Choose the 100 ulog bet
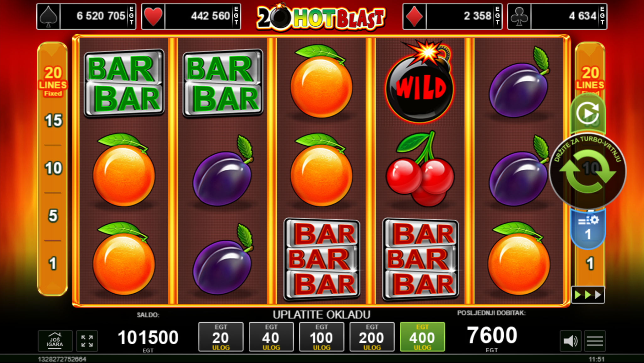The width and height of the screenshot is (644, 363). coord(322,337)
